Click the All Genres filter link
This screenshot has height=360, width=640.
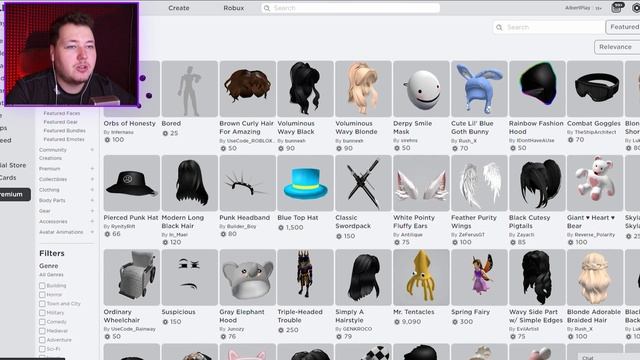pyautogui.click(x=51, y=275)
